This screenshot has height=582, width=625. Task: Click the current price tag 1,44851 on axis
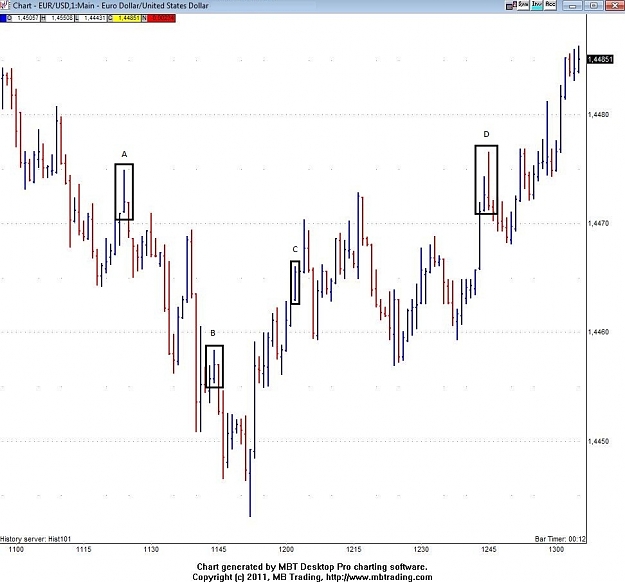(600, 59)
